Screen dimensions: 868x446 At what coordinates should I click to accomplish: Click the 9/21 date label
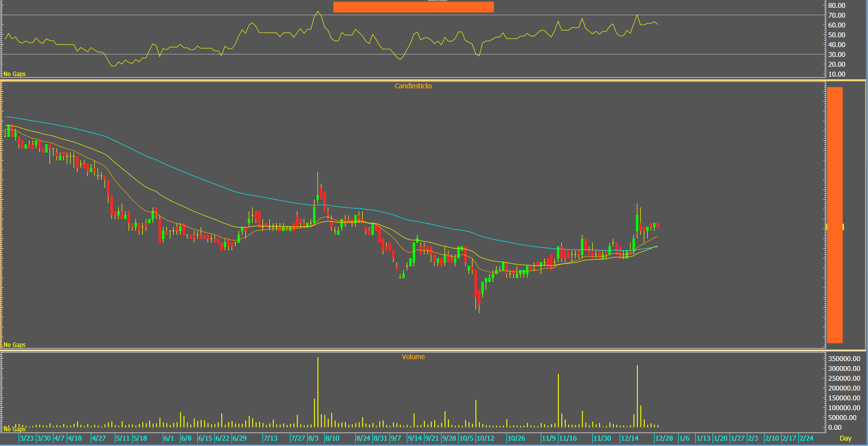tap(432, 438)
